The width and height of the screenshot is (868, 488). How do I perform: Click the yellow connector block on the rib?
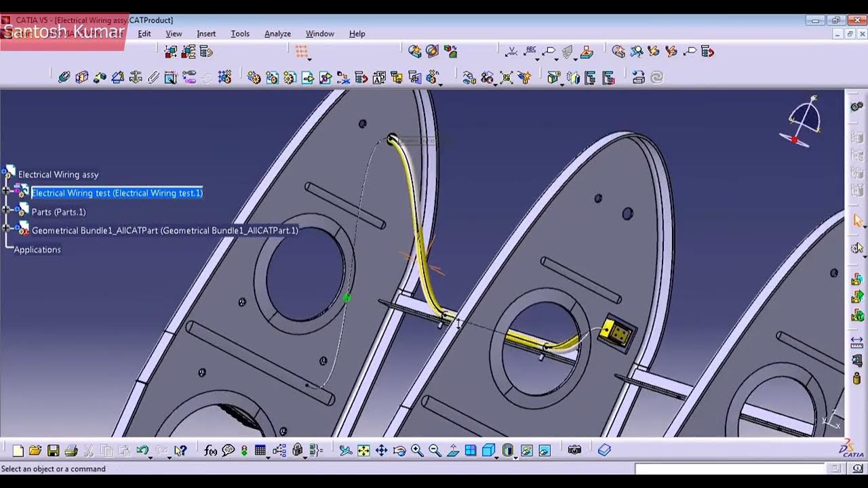618,332
